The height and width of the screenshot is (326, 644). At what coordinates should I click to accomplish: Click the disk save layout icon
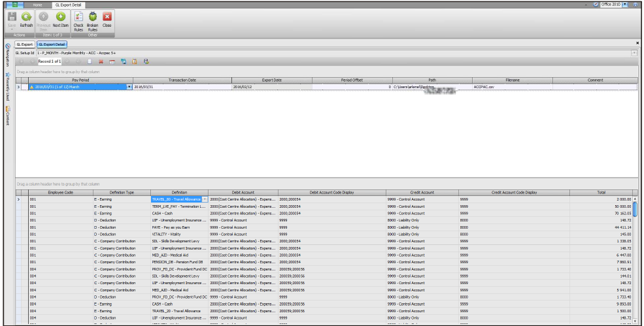[x=146, y=61]
